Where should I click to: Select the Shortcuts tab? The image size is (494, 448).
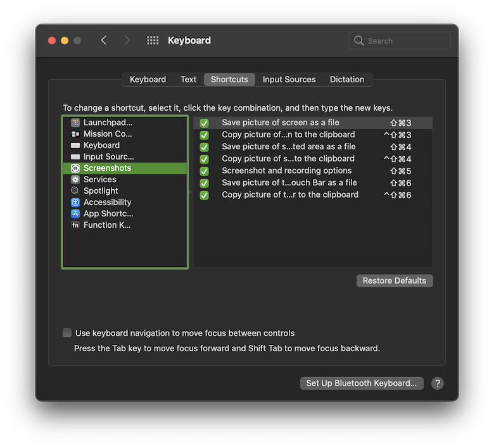(229, 79)
